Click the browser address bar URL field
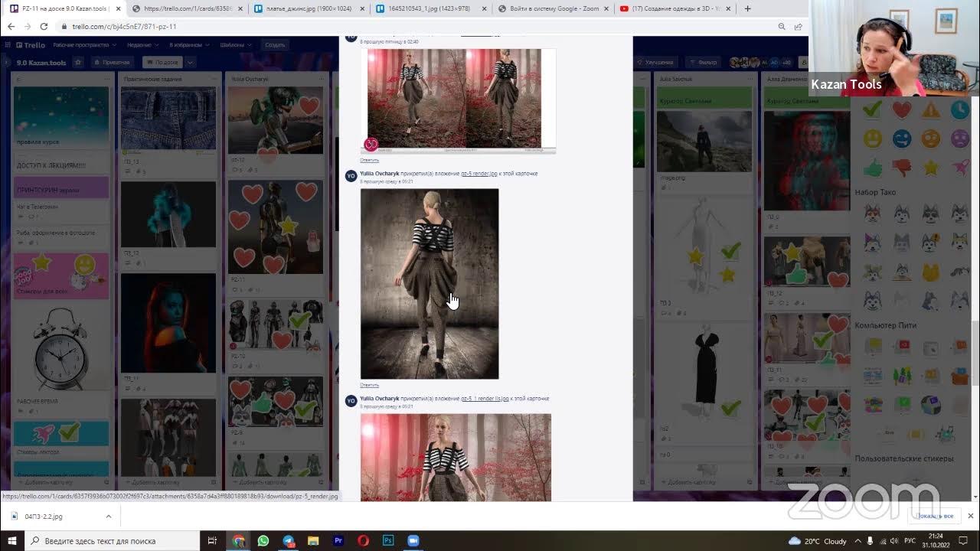The width and height of the screenshot is (980, 551). 413,26
